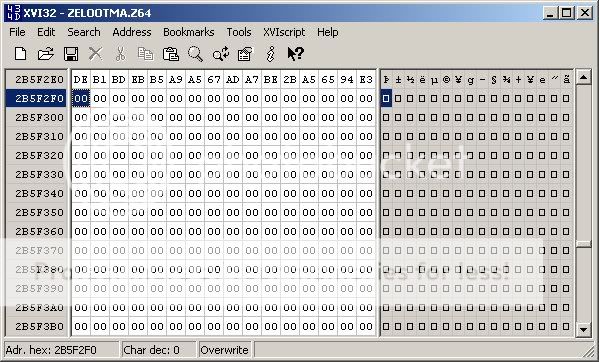
Task: Click the scrollbar down arrow
Action: coord(583,329)
